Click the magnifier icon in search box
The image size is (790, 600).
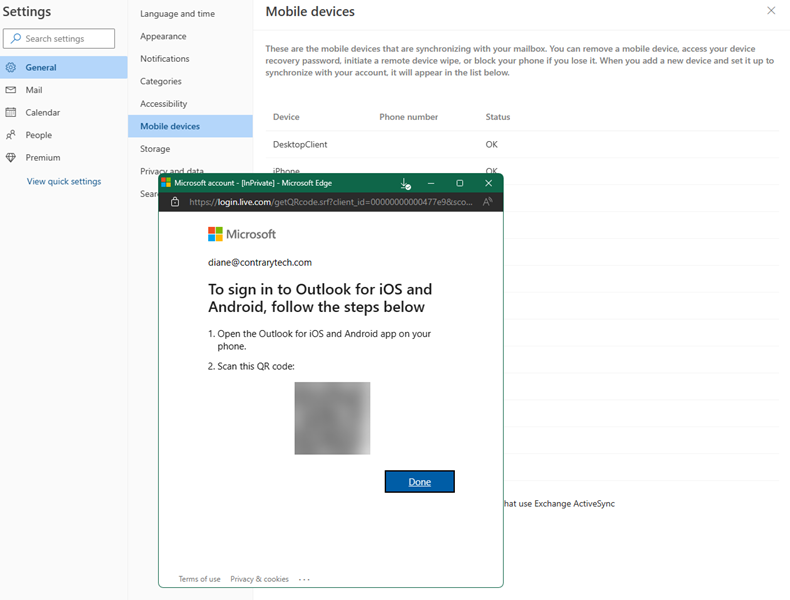[x=16, y=38]
